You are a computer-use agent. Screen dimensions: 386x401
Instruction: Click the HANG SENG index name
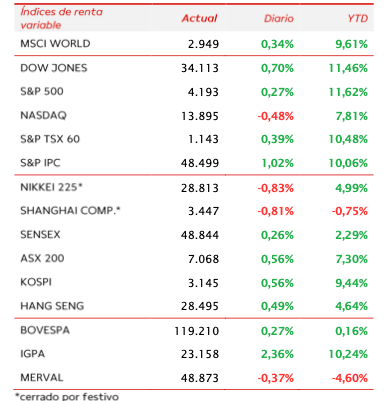(x=52, y=306)
